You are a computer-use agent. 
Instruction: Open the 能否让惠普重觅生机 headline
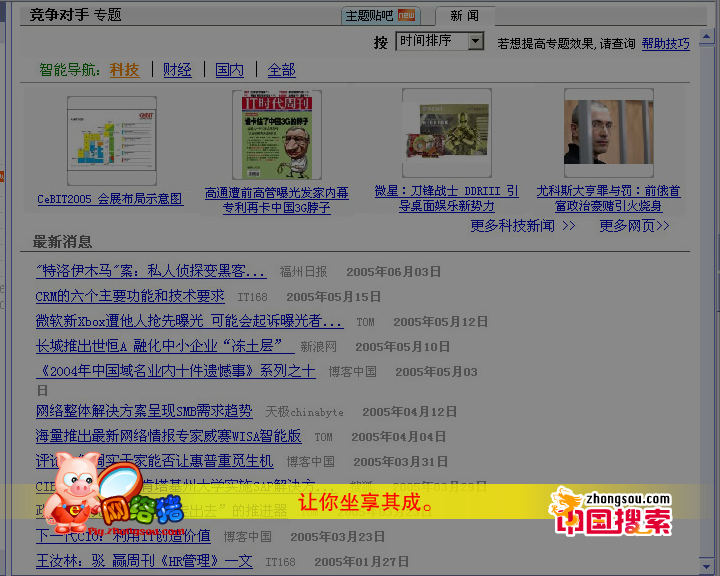[x=154, y=461]
